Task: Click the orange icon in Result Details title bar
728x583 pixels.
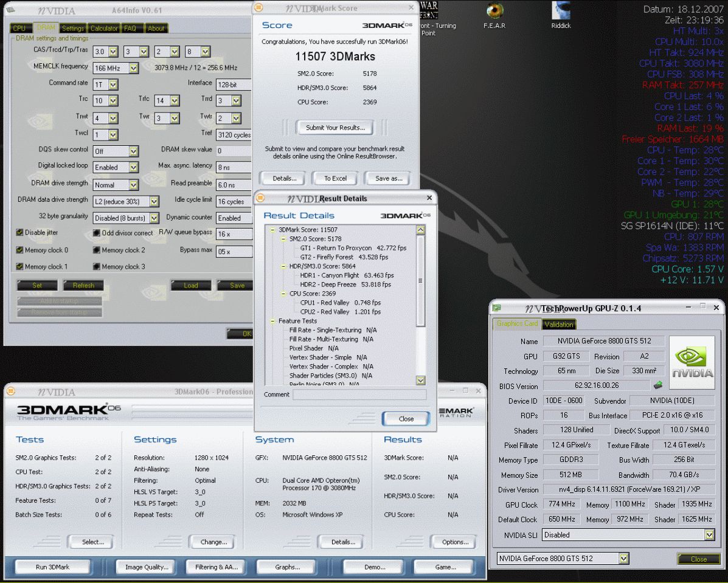Action: point(261,198)
